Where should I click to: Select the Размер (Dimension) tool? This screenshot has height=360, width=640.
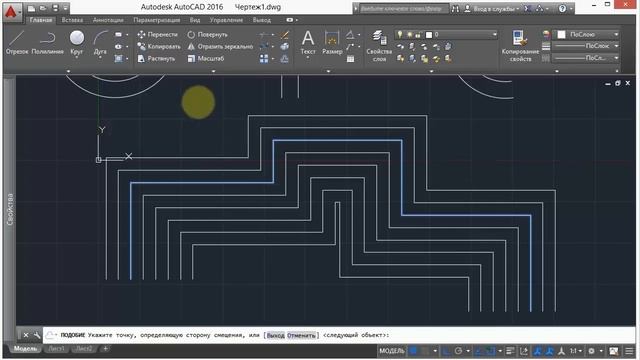[332, 43]
